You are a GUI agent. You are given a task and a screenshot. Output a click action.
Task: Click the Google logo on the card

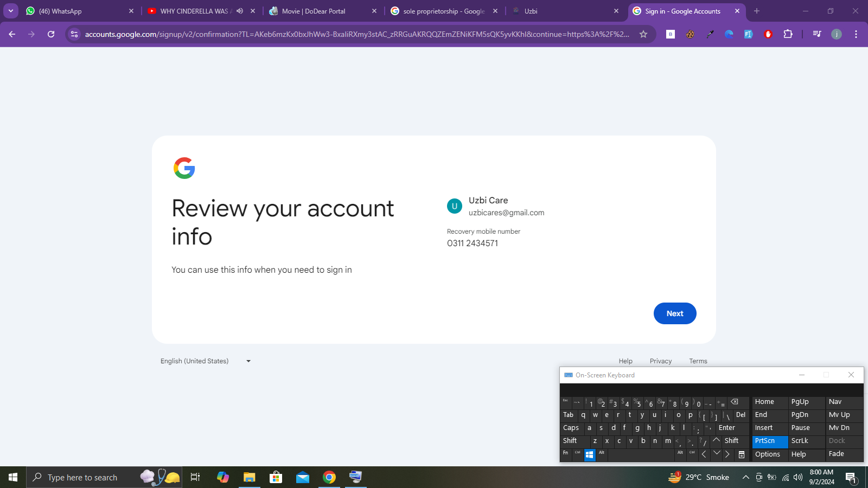[184, 168]
